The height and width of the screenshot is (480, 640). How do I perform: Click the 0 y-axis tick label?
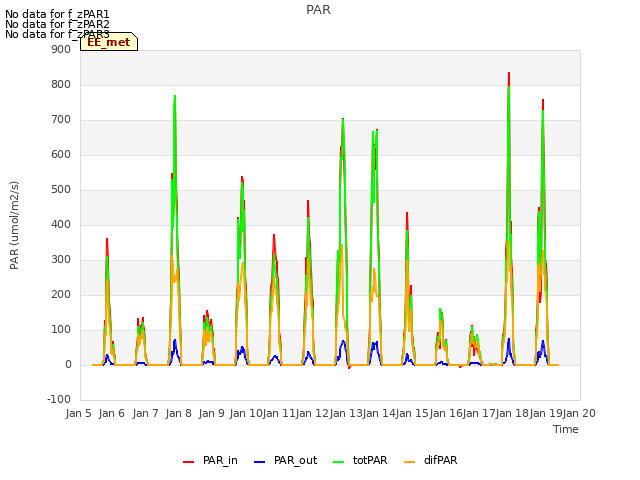click(68, 364)
